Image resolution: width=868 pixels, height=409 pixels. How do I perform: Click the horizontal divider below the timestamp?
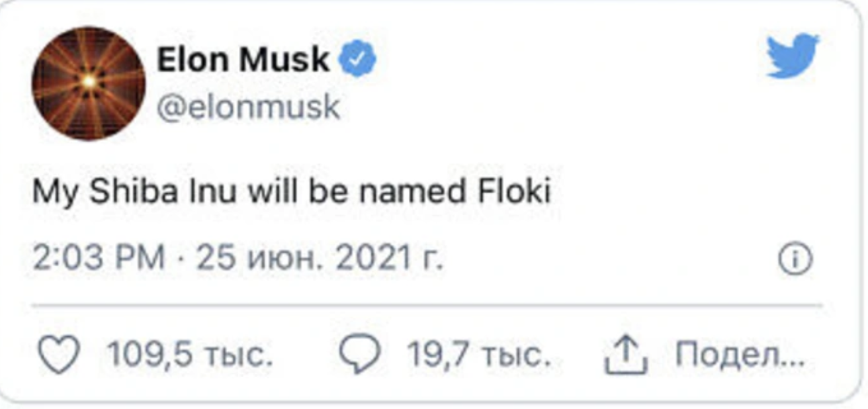[427, 306]
